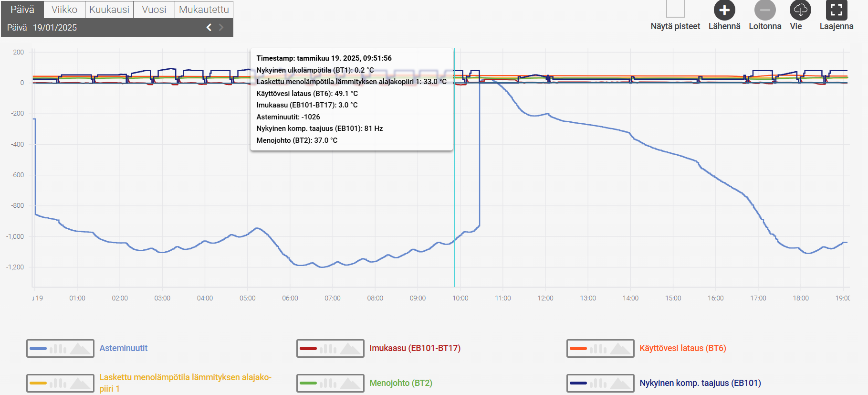Click the Asteminuutit legend label

click(124, 348)
